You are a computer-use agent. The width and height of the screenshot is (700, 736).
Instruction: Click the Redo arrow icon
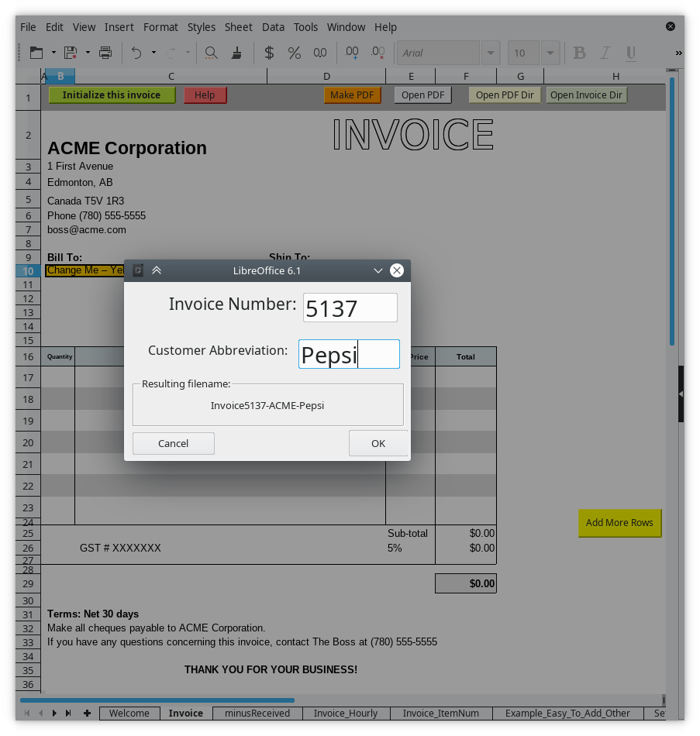pos(171,53)
